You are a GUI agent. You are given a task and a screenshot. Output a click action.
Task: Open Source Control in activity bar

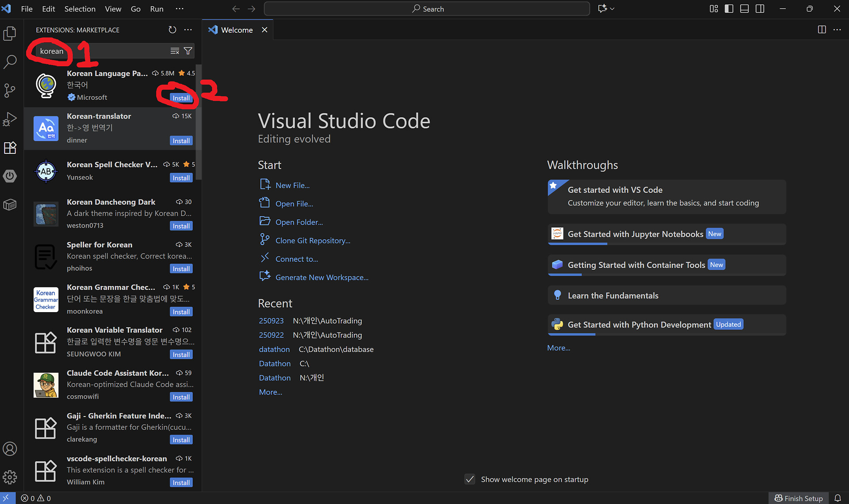tap(10, 91)
